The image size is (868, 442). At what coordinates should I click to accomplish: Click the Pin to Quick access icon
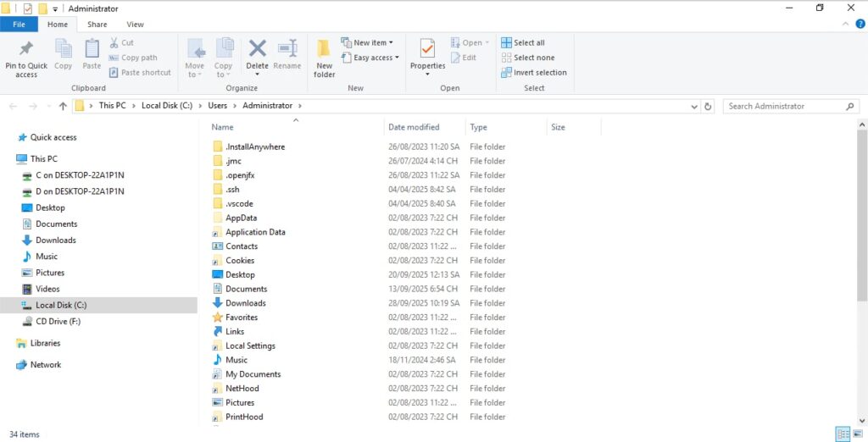pos(26,58)
